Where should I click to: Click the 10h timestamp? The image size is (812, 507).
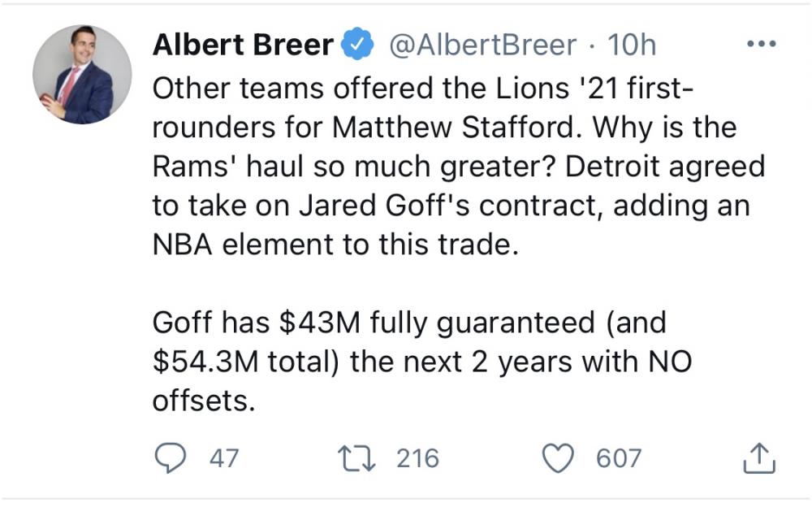tap(632, 45)
